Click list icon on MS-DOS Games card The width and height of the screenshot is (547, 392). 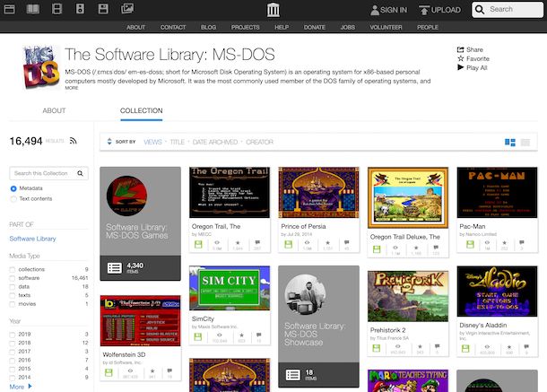click(x=115, y=267)
